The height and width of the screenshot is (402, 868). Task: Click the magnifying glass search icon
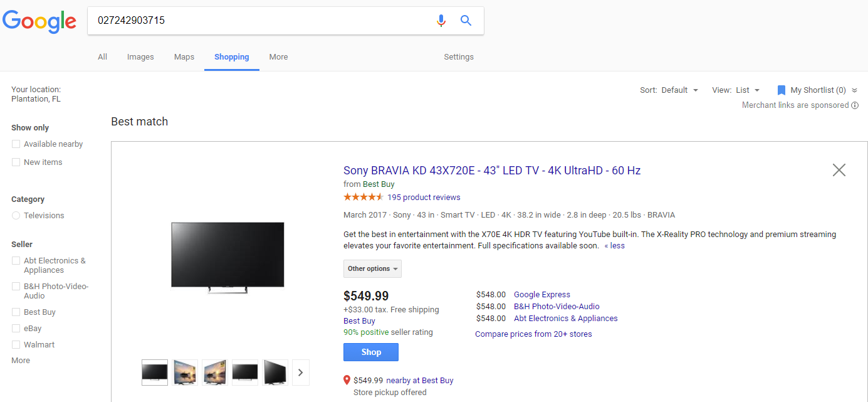click(466, 21)
